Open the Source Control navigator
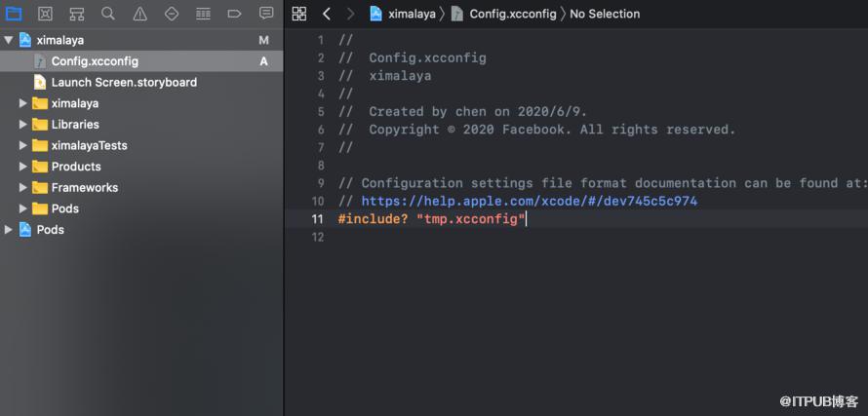The height and width of the screenshot is (416, 868). tap(45, 14)
